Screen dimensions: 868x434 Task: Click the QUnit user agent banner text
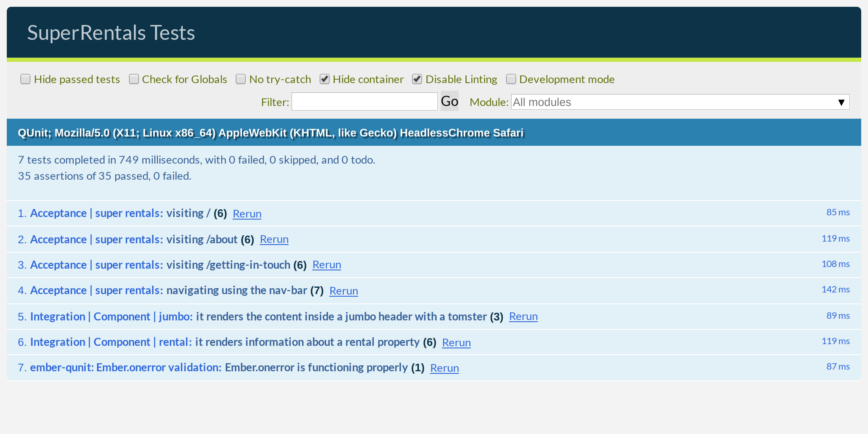pyautogui.click(x=270, y=133)
